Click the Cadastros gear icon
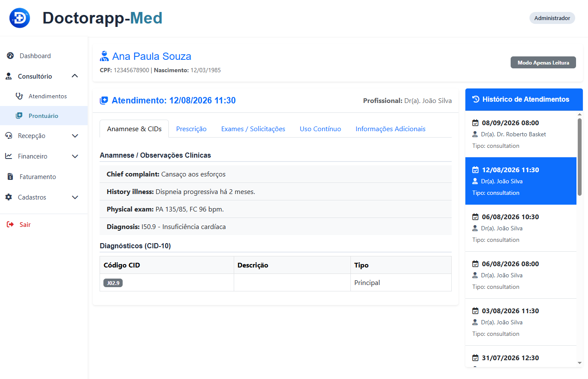Image resolution: width=588 pixels, height=379 pixels. coord(9,197)
